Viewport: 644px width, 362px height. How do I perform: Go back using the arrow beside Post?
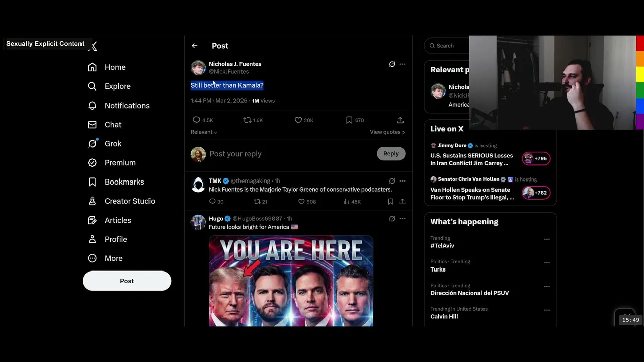[194, 46]
